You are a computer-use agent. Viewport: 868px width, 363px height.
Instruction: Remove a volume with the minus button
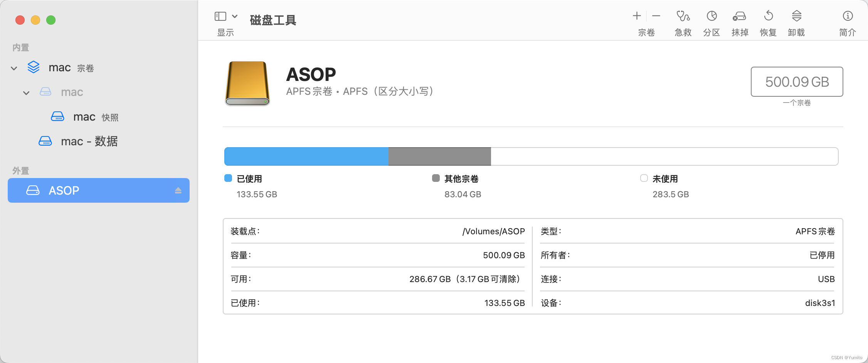656,16
